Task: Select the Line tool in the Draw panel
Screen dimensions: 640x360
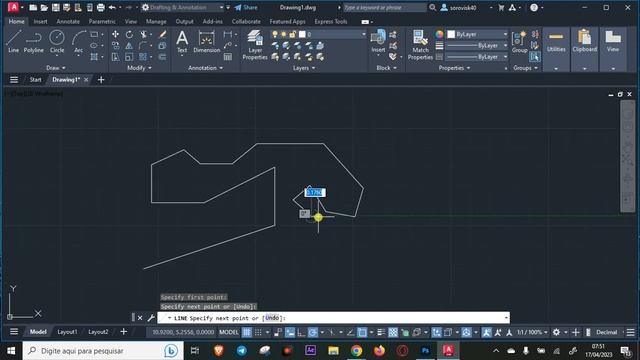Action: pos(13,41)
